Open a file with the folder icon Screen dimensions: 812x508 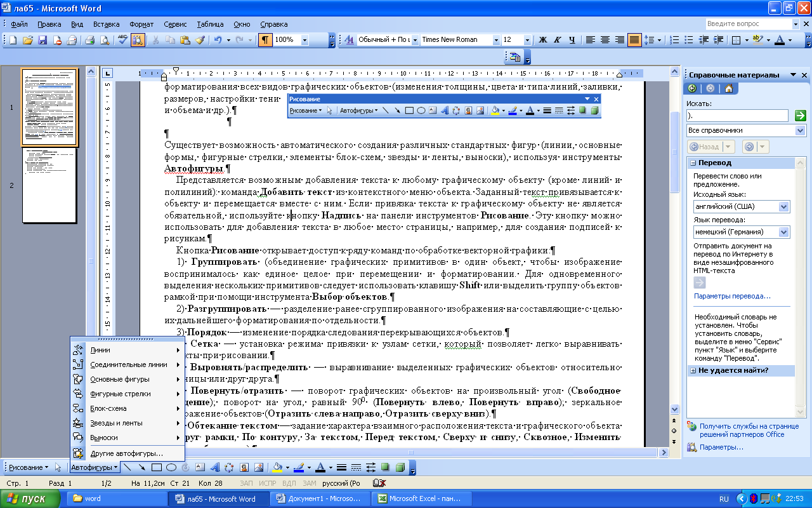coord(27,39)
